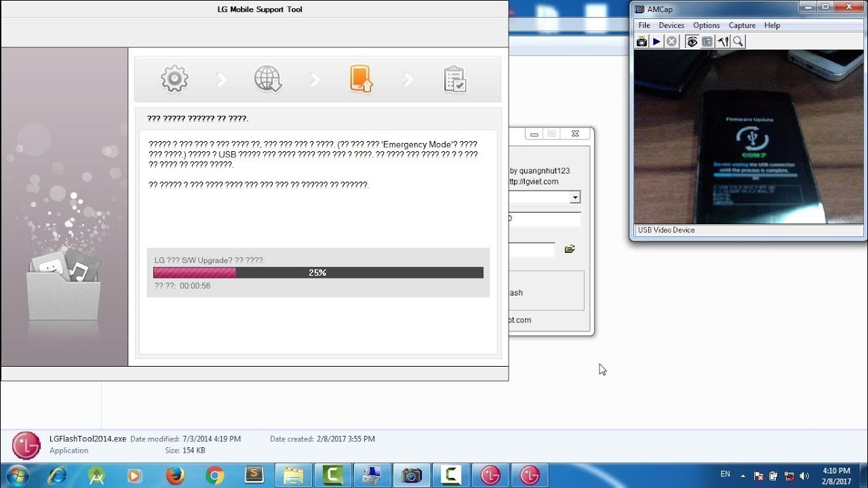The height and width of the screenshot is (488, 868).
Task: Click the folder graphic in left panel
Action: (x=64, y=285)
